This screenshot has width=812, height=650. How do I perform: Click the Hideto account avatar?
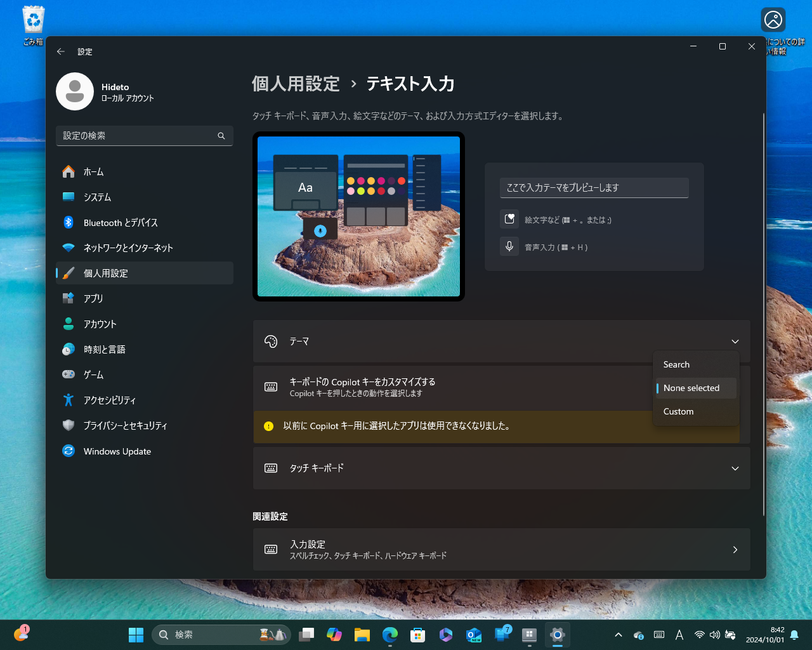click(75, 91)
